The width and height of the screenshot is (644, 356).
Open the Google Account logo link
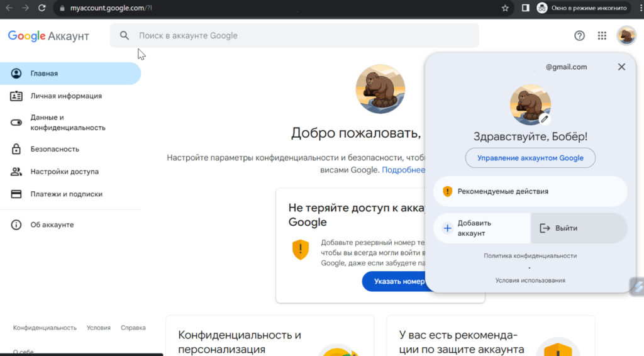pyautogui.click(x=48, y=36)
